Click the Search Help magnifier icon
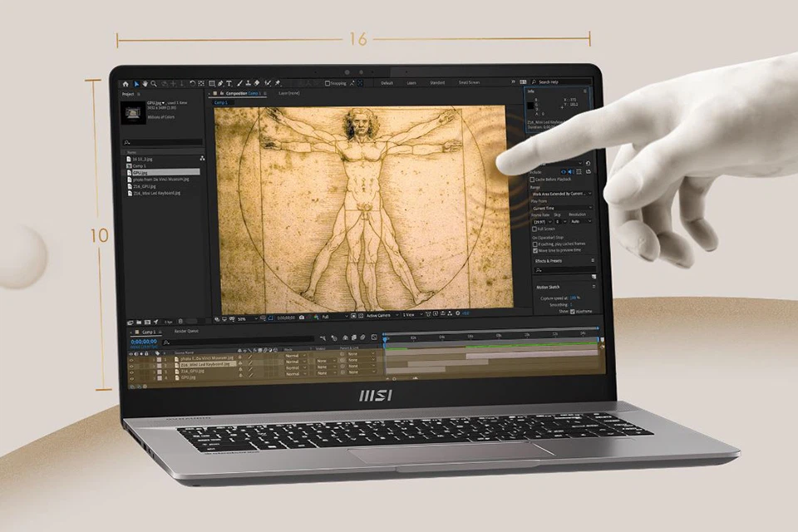Image resolution: width=798 pixels, height=532 pixels. point(534,82)
